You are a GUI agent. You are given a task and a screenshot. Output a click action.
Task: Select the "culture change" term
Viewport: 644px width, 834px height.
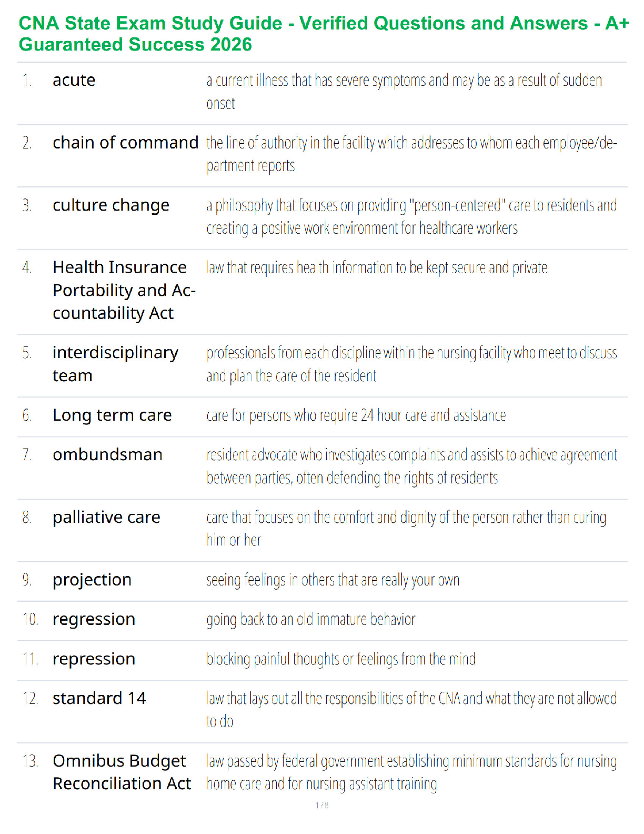point(111,205)
